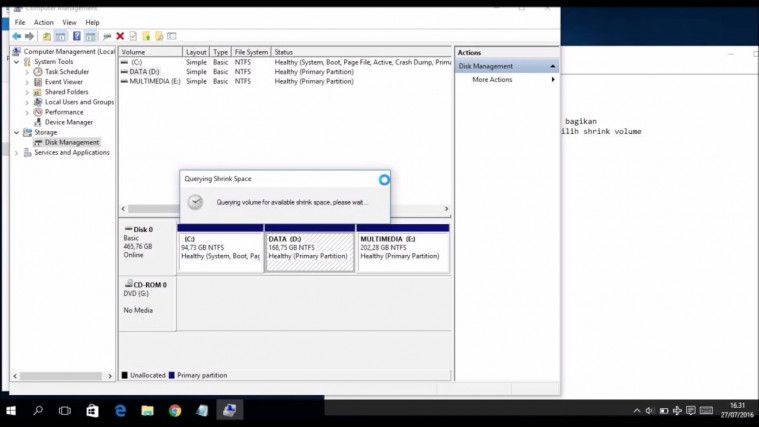The image size is (759, 427).
Task: Open the Action menu
Action: tap(44, 22)
